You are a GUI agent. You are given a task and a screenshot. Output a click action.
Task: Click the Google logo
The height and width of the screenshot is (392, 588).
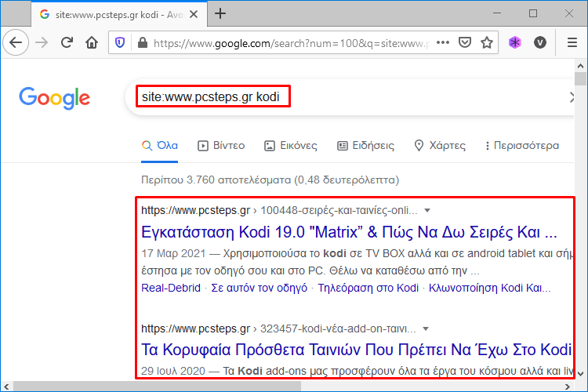(x=54, y=98)
